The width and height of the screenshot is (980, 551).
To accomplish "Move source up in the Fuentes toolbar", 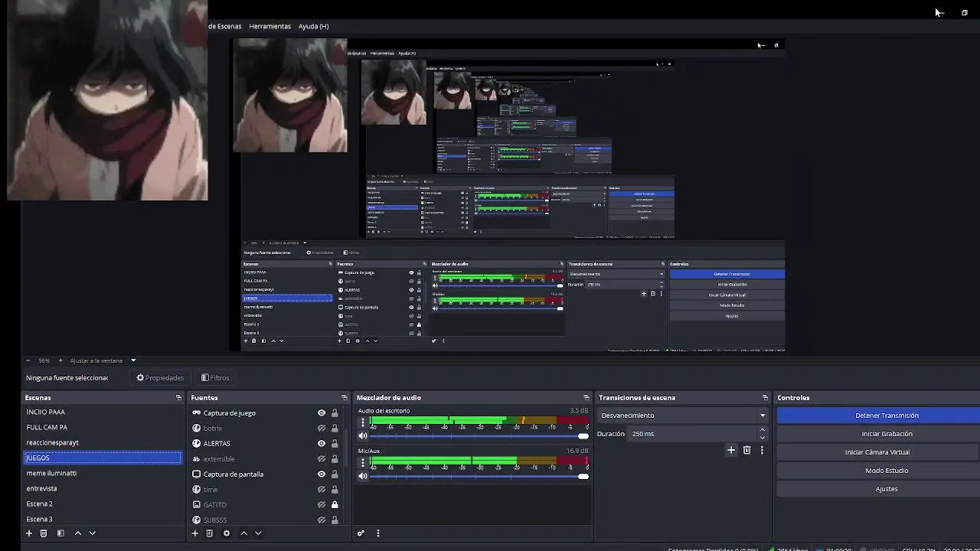I will coord(243,533).
